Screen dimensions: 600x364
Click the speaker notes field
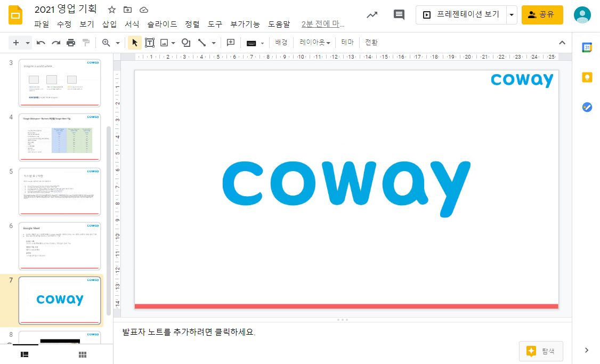pyautogui.click(x=343, y=332)
